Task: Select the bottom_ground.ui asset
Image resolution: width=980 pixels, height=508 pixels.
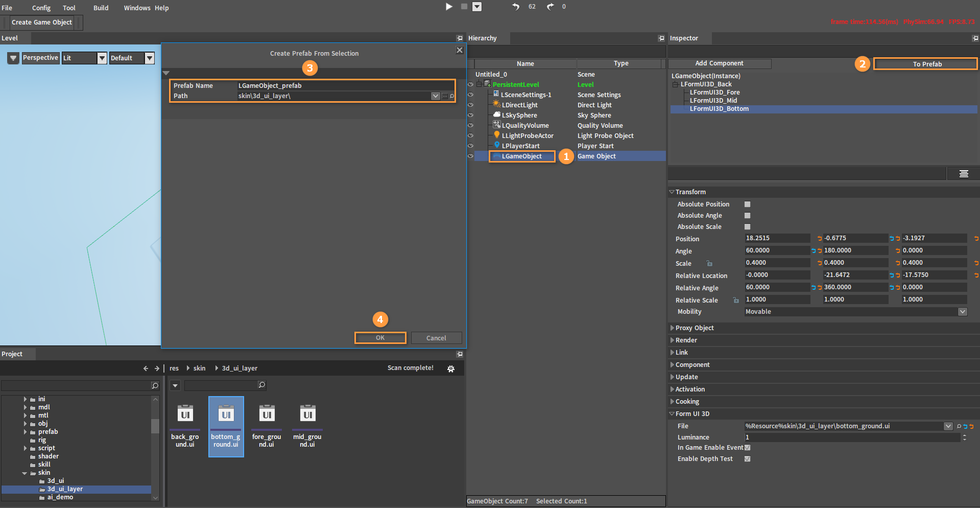Action: (x=226, y=426)
